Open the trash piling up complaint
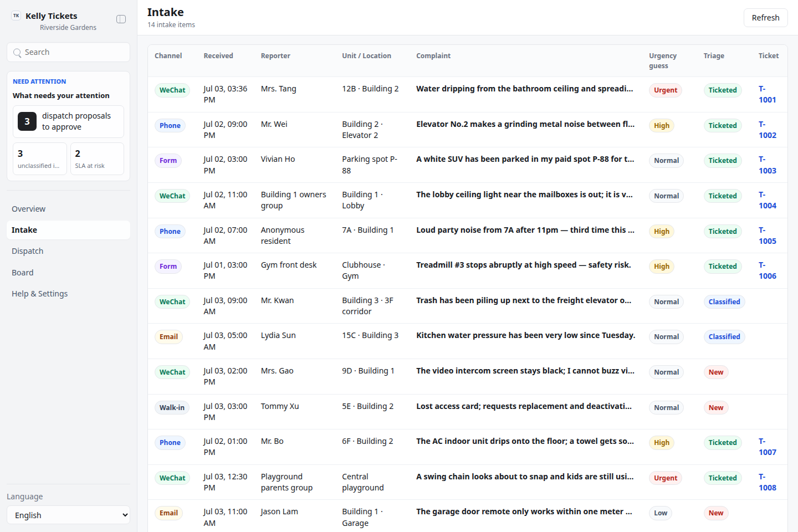Image resolution: width=798 pixels, height=532 pixels. click(524, 300)
